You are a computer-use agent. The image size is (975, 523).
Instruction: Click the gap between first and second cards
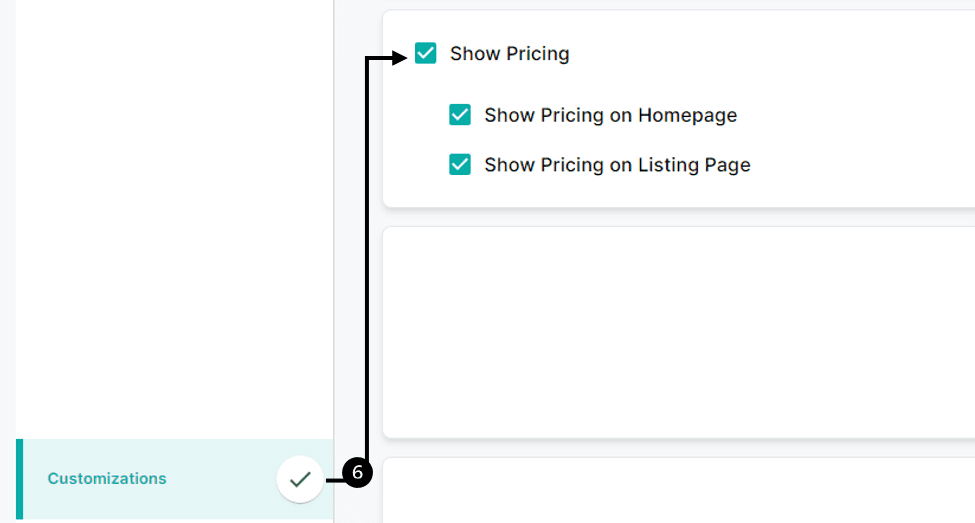click(x=679, y=218)
